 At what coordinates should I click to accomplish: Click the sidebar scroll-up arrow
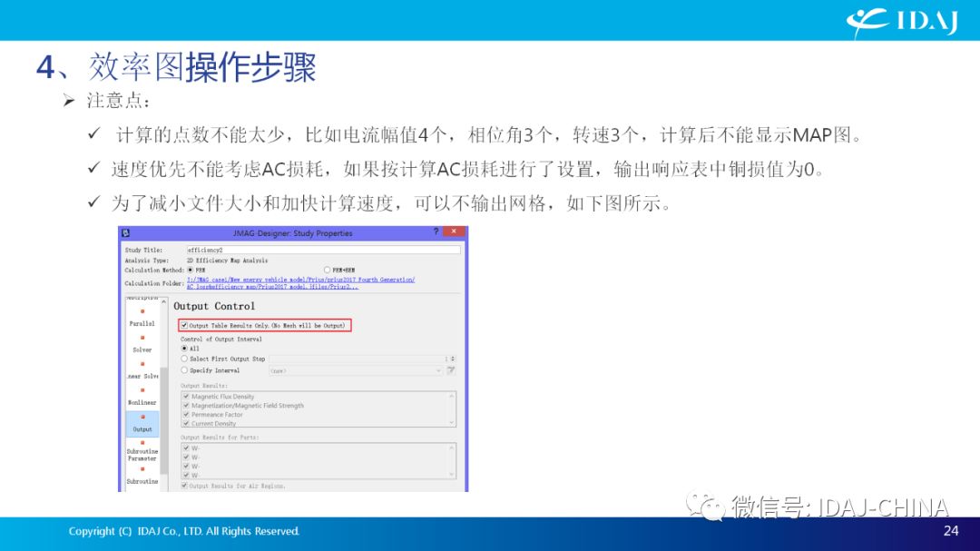pyautogui.click(x=163, y=302)
